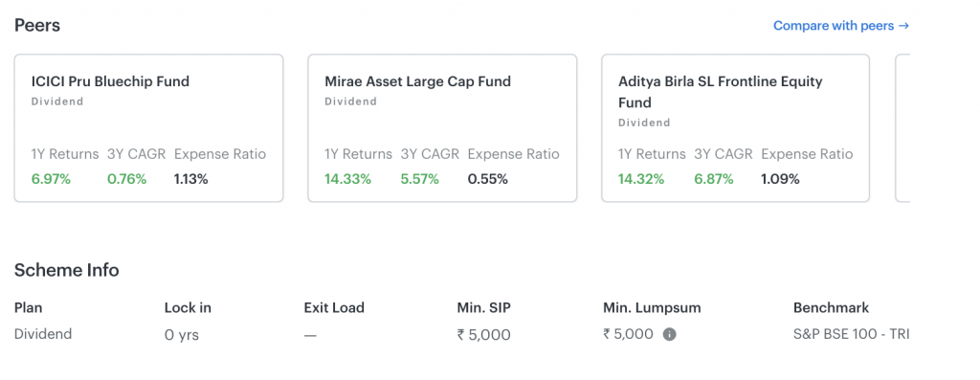
Task: Click the 0 yrs Lock in value
Action: pyautogui.click(x=181, y=335)
